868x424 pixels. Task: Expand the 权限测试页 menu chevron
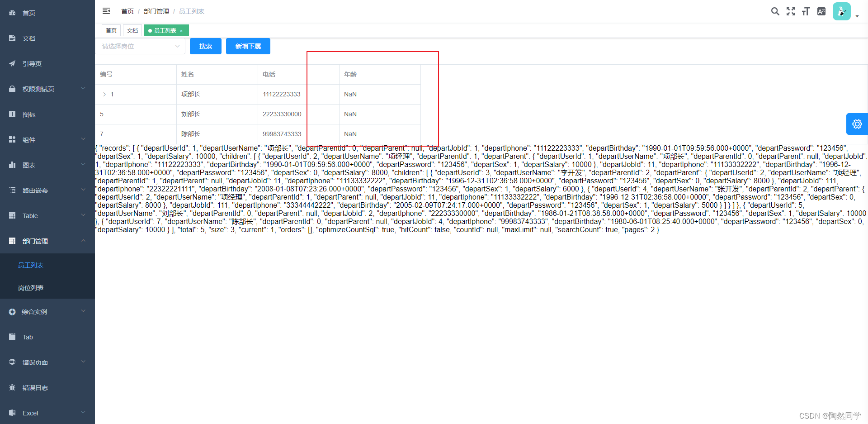(x=83, y=88)
